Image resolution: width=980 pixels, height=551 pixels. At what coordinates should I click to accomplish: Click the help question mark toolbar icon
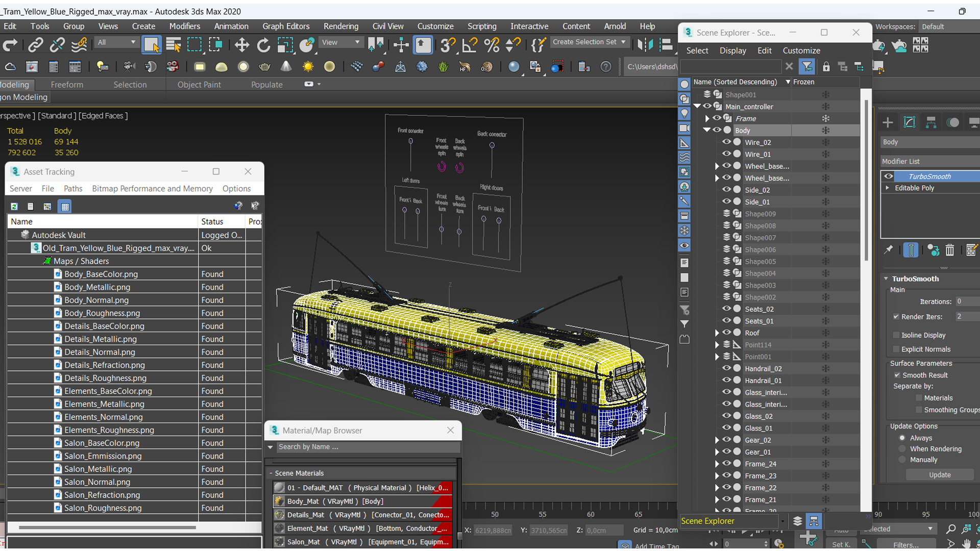(x=606, y=67)
